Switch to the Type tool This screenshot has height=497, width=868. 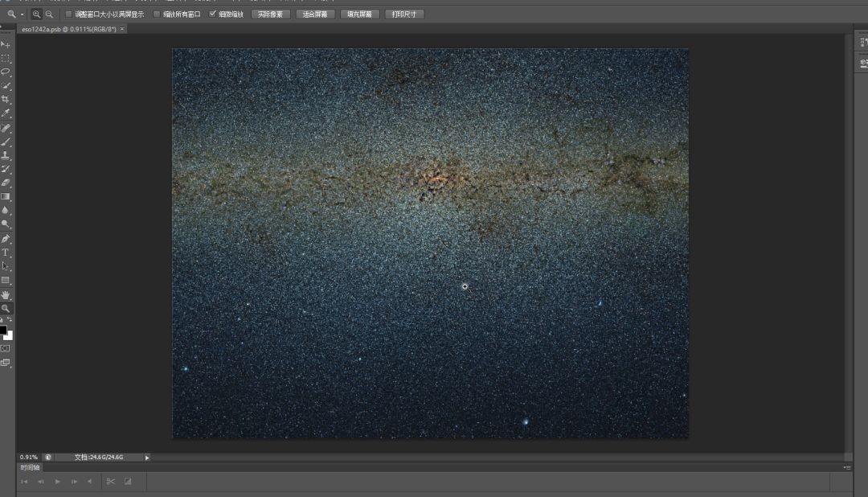tap(6, 253)
